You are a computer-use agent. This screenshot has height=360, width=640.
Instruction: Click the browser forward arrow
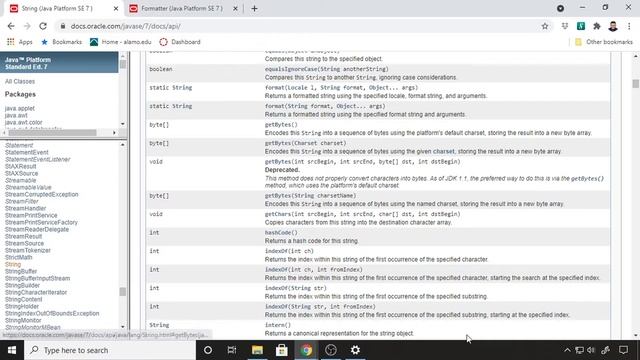pos(27,26)
